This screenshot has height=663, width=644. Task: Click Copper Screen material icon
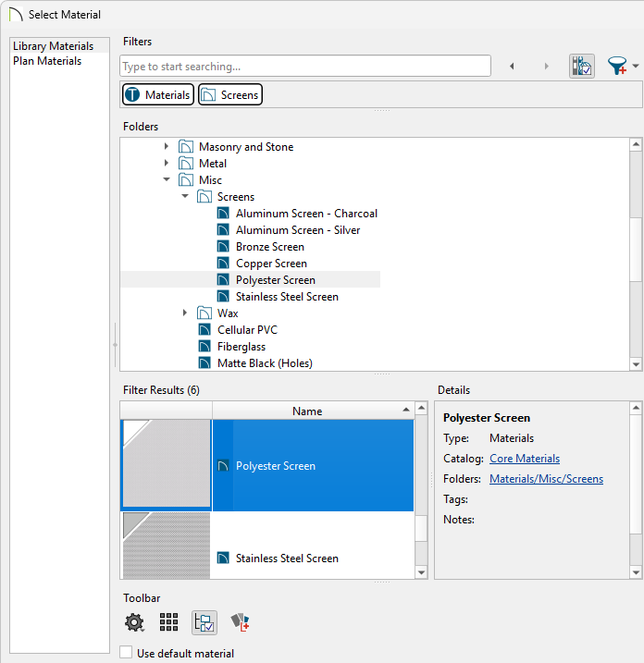pyautogui.click(x=223, y=263)
